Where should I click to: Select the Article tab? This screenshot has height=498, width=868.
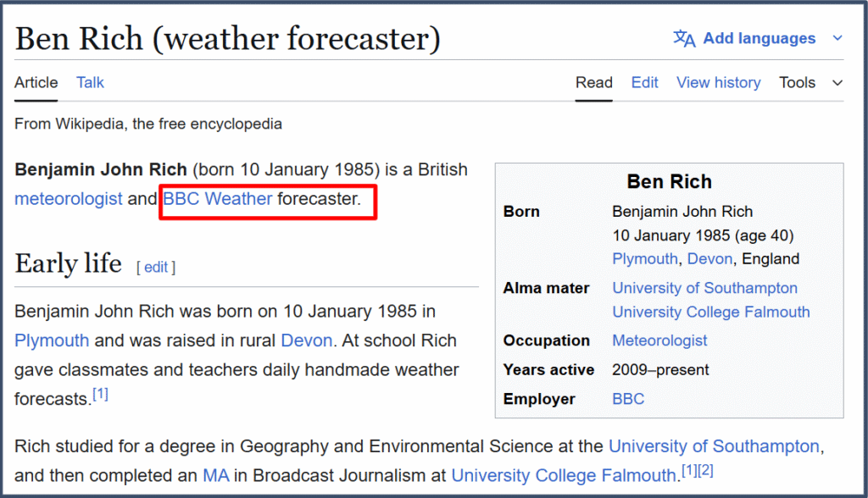pyautogui.click(x=36, y=82)
